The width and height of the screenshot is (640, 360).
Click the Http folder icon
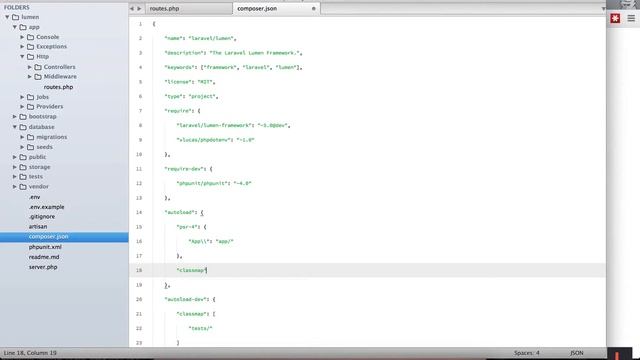31,56
